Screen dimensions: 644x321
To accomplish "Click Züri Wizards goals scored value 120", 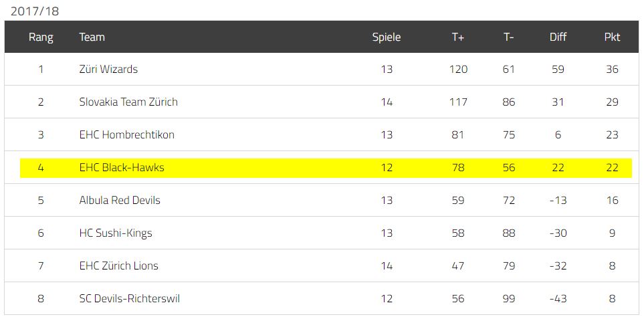I will pyautogui.click(x=458, y=70).
